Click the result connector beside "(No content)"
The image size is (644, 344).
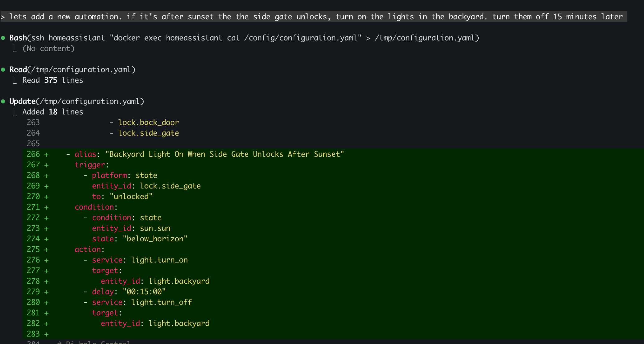tap(14, 49)
